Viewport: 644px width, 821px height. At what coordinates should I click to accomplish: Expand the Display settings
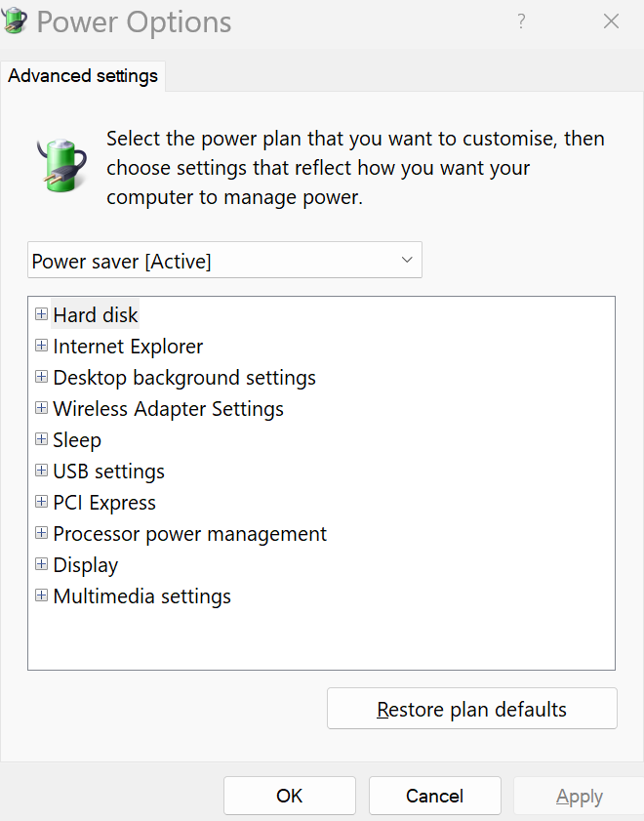click(x=41, y=564)
